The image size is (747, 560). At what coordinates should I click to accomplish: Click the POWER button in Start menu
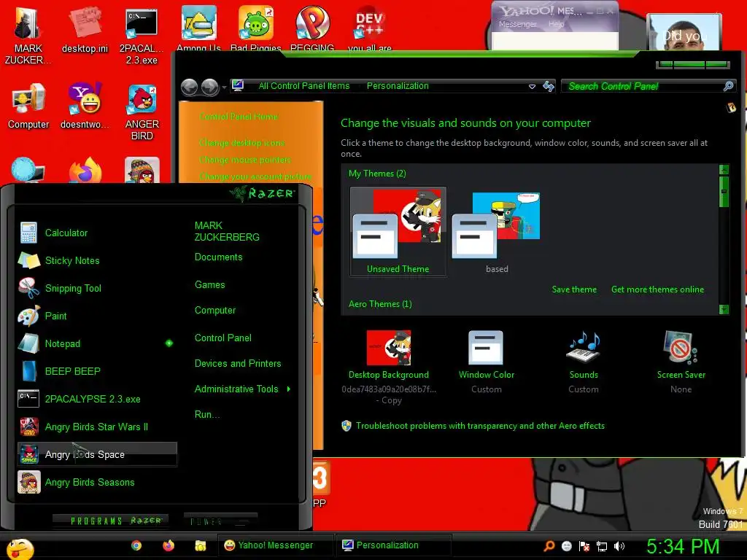[x=220, y=521]
